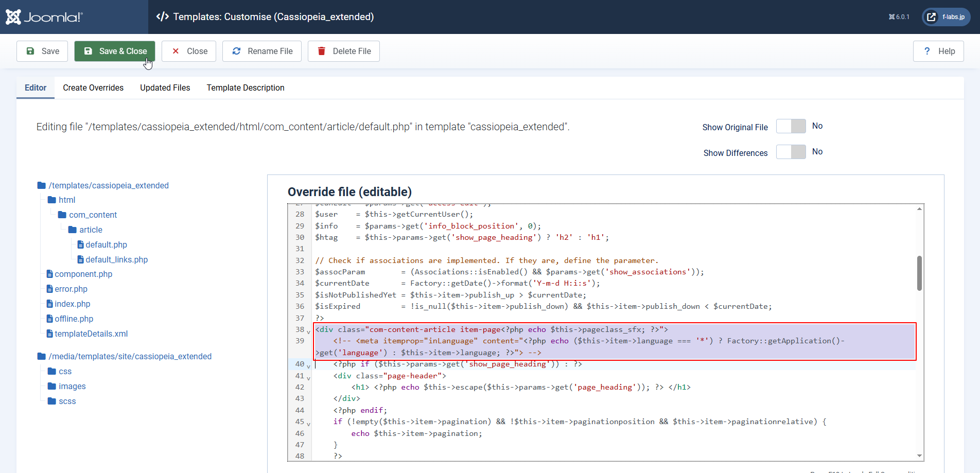Switch to Create Overrides tab
Screen dimensions: 980x473
point(93,87)
